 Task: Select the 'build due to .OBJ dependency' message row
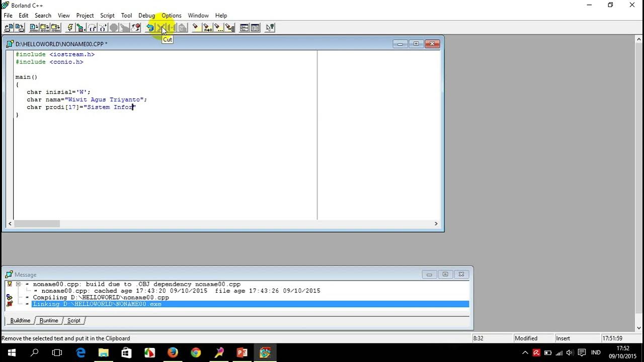(x=137, y=284)
